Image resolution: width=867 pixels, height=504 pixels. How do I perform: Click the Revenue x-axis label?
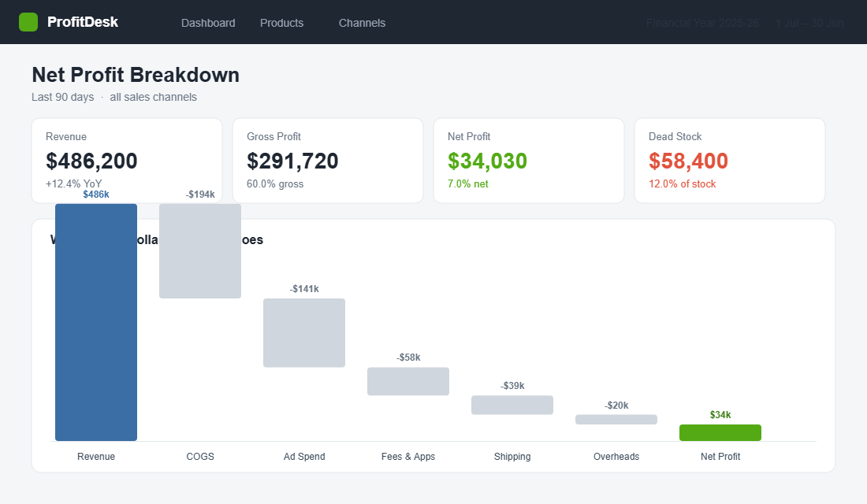pos(96,457)
